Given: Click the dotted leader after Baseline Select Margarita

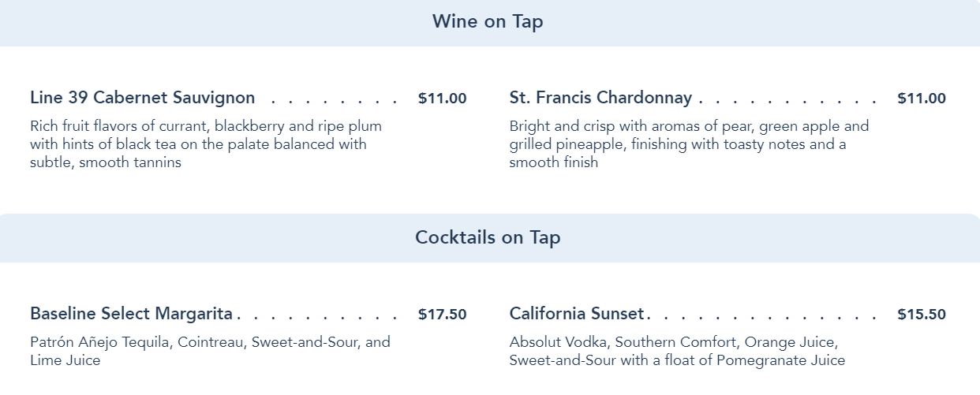Looking at the screenshot, I should [x=319, y=317].
